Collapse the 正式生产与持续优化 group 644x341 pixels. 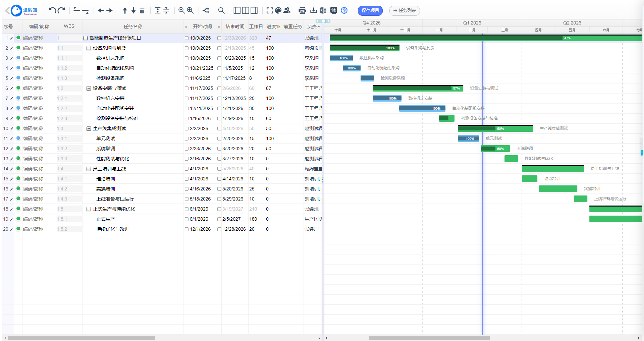89,209
